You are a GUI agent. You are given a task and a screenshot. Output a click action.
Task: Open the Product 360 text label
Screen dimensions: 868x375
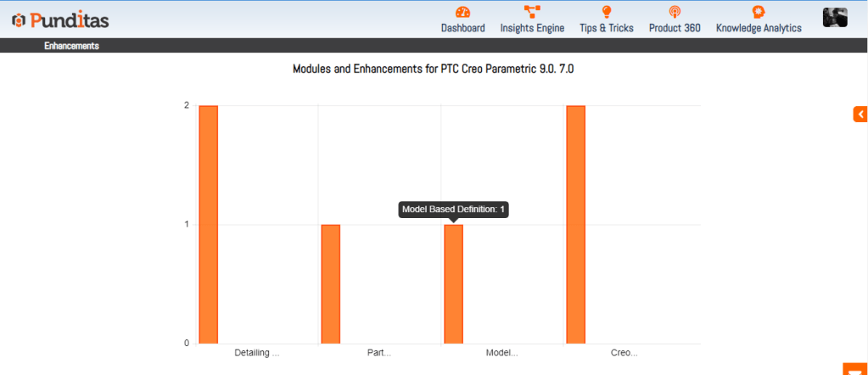coord(675,28)
